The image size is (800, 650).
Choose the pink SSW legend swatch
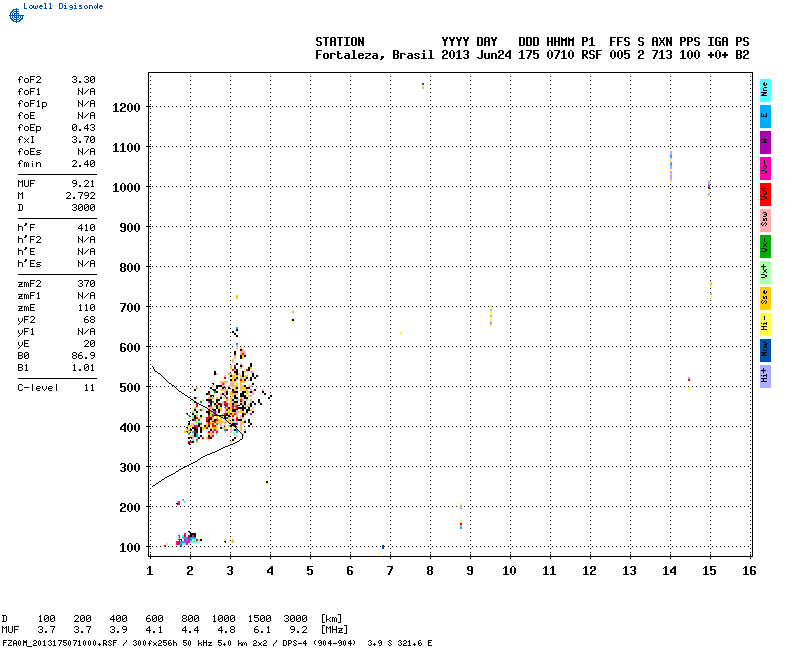(x=765, y=220)
